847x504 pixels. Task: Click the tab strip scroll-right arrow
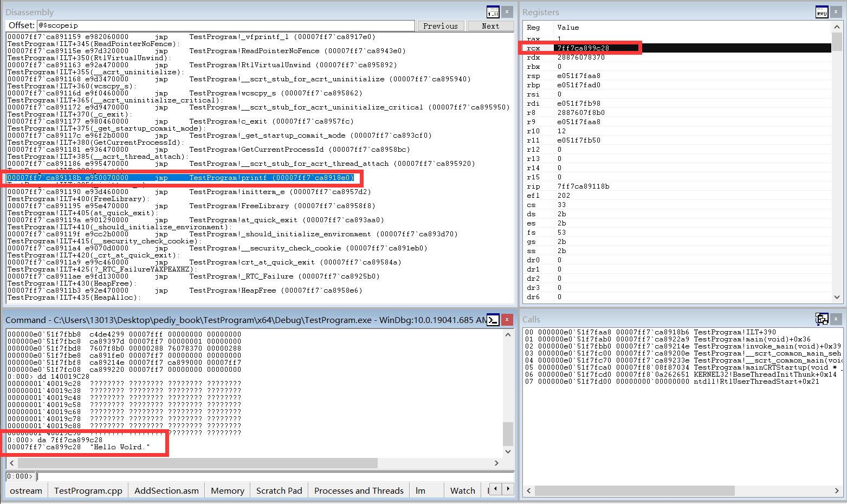pos(508,489)
